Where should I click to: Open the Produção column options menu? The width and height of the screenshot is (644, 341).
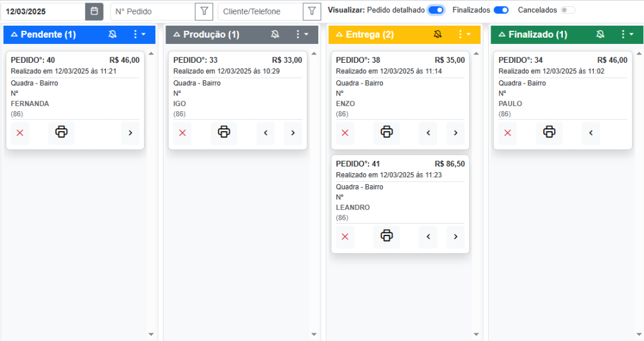[x=301, y=35]
